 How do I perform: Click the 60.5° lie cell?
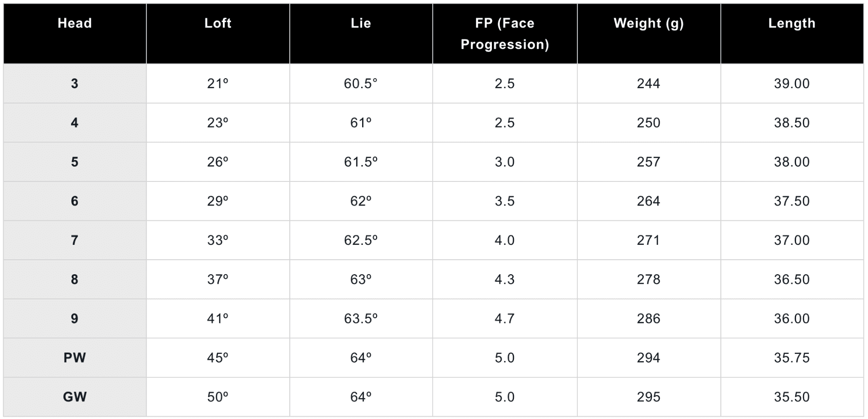[x=361, y=84]
